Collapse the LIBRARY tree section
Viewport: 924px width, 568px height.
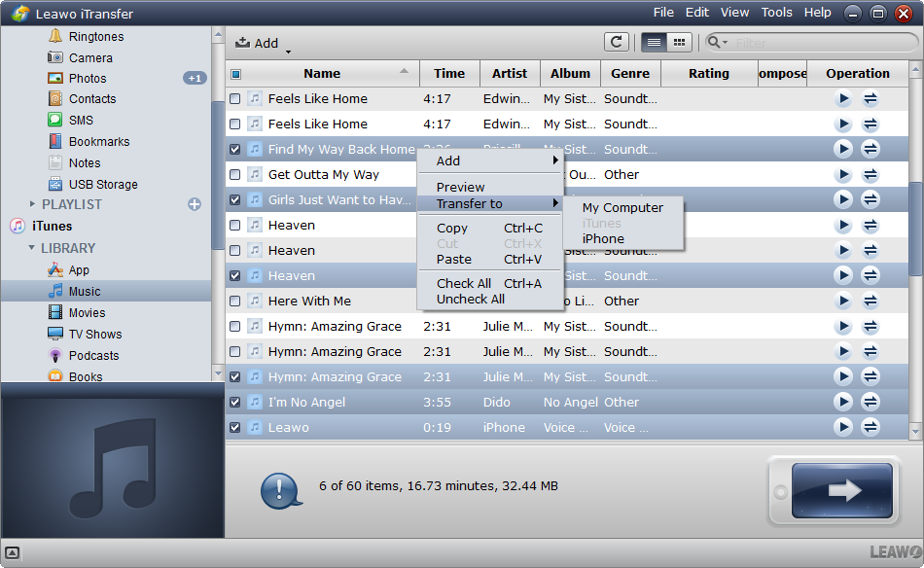tap(30, 248)
